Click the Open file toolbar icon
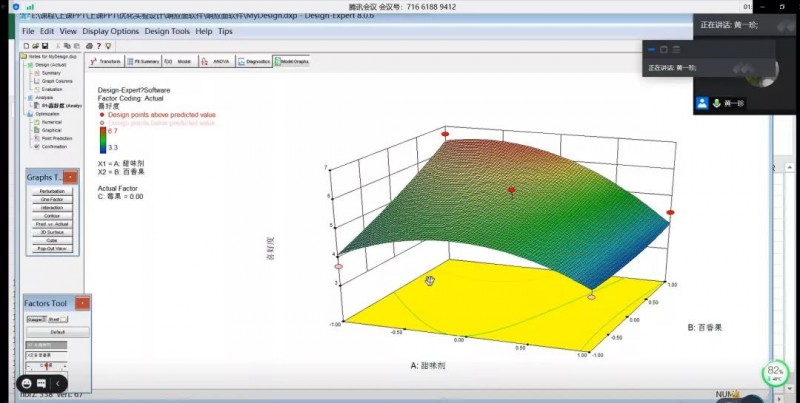The image size is (800, 403). click(x=33, y=46)
